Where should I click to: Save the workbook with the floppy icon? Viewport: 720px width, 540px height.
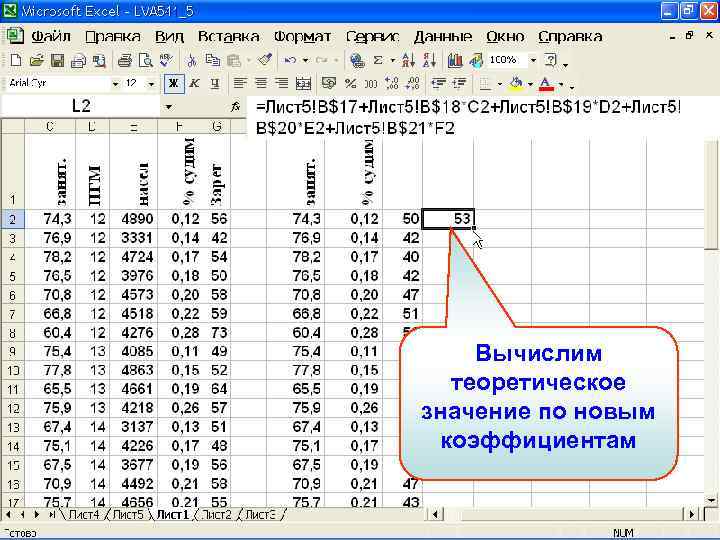point(57,60)
